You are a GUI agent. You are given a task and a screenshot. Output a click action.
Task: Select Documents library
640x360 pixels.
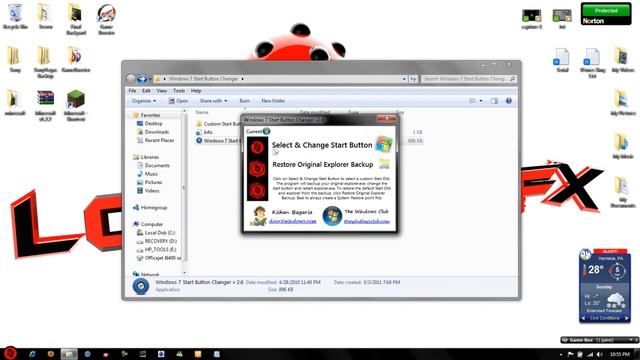point(157,166)
